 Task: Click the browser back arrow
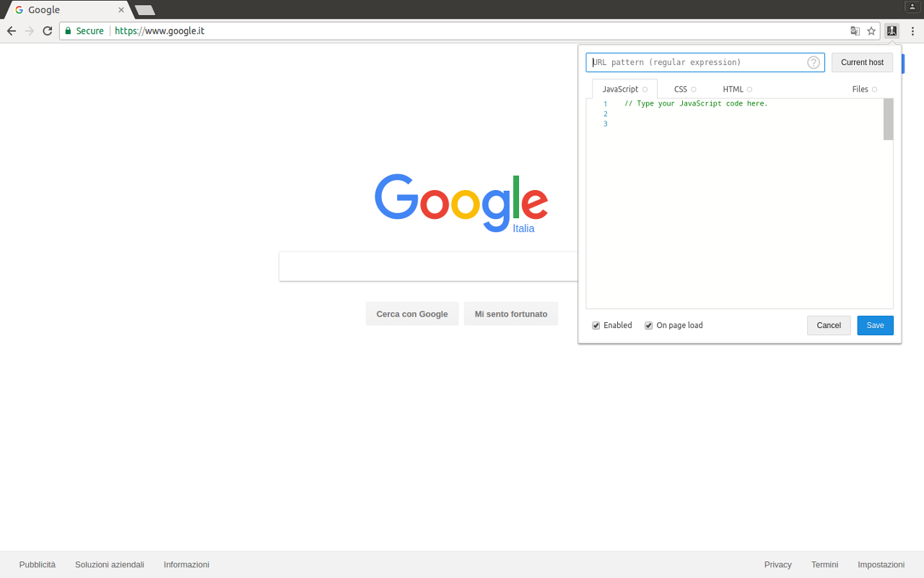click(x=11, y=31)
